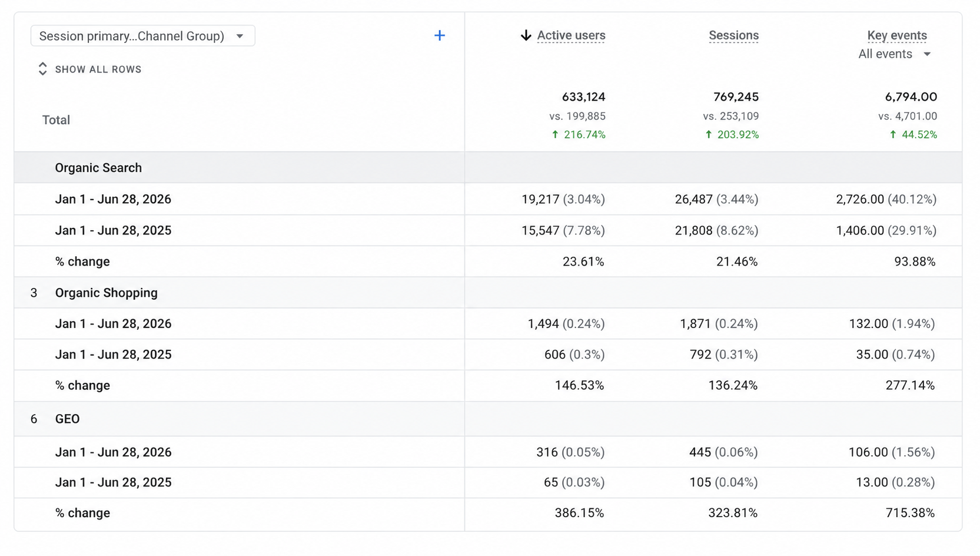The image size is (980, 556).
Task: Open the All events dropdown
Action: (x=895, y=54)
